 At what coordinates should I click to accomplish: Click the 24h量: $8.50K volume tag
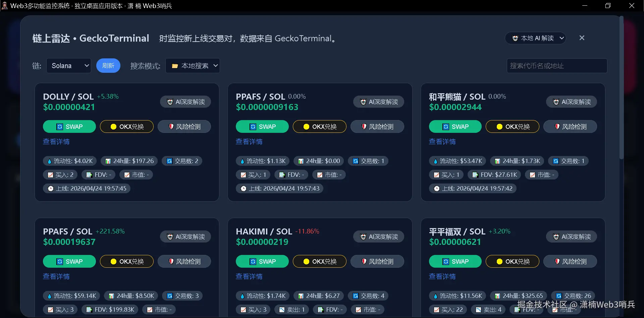coord(131,296)
